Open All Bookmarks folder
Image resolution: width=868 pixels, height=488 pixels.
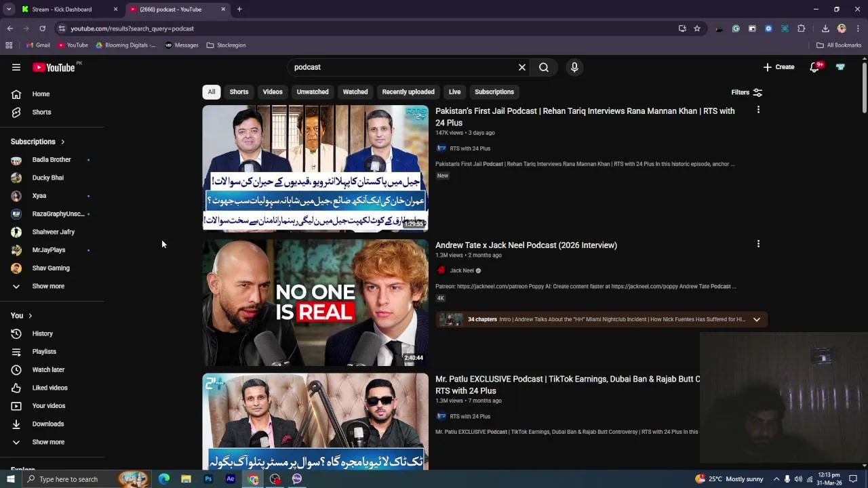pos(839,45)
